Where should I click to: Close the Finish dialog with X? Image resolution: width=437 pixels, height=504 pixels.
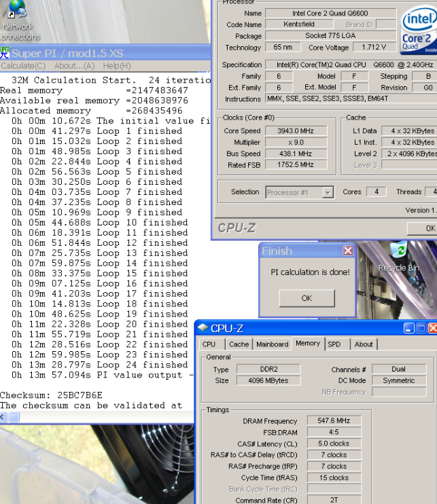(348, 251)
